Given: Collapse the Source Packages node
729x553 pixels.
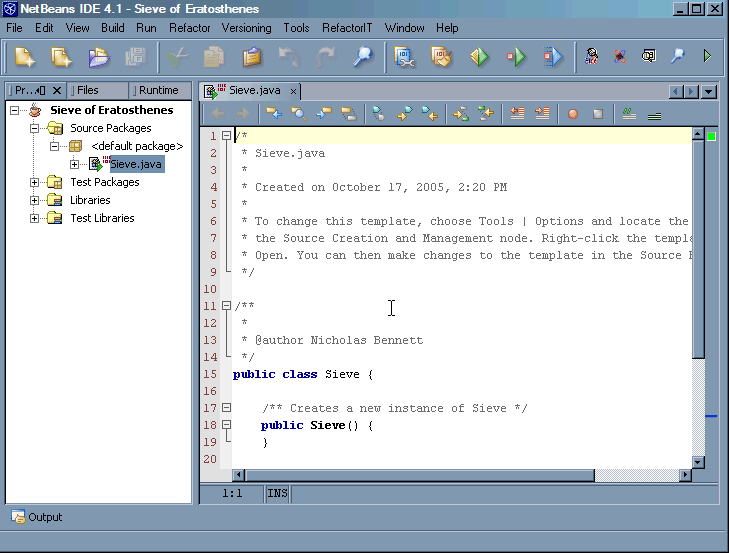Looking at the screenshot, I should (x=34, y=128).
